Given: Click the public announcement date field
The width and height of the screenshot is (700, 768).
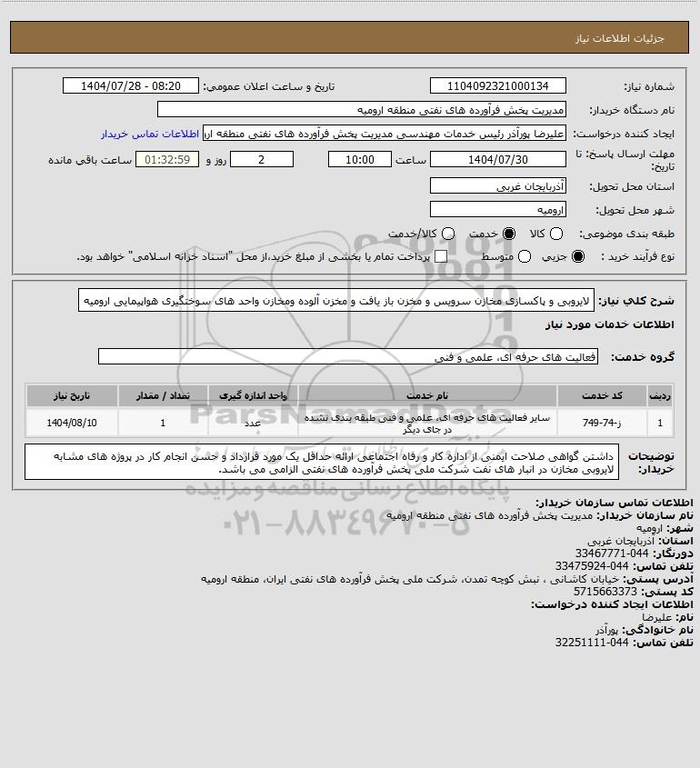Looking at the screenshot, I should (x=131, y=85).
